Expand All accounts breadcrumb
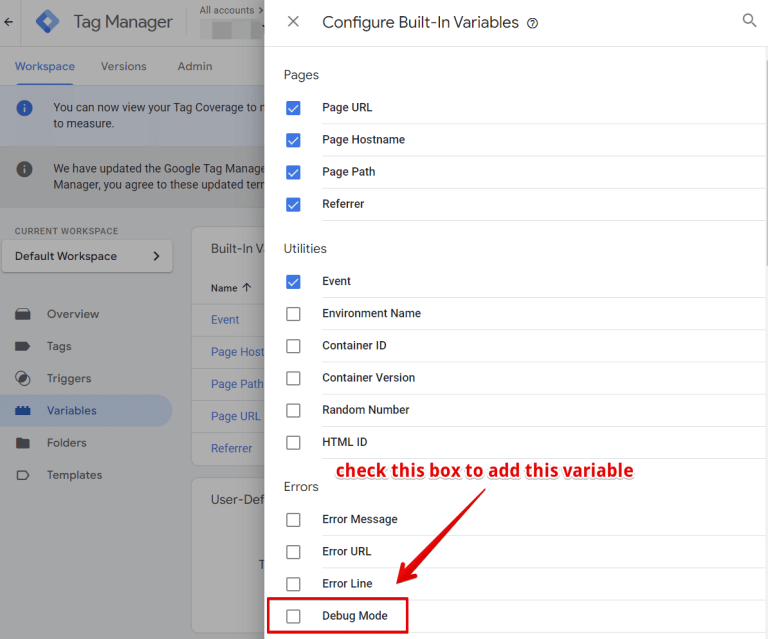Image resolution: width=768 pixels, height=639 pixels. pos(230,10)
